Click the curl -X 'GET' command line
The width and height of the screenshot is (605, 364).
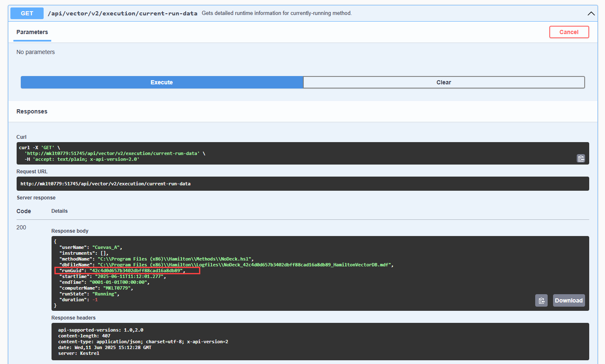click(x=39, y=148)
